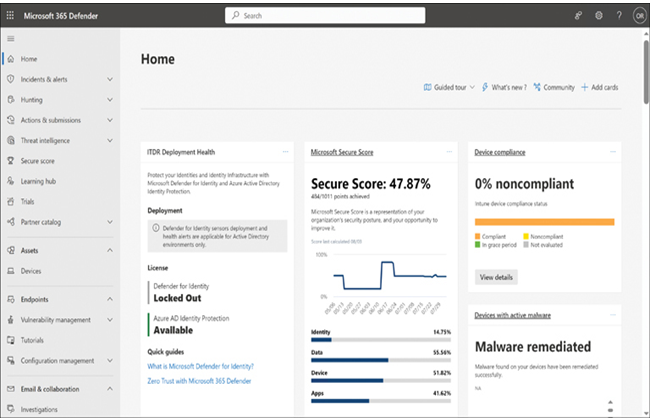Open the Guided tour dropdown
Viewport: 652px width, 420px height.
pyautogui.click(x=449, y=87)
